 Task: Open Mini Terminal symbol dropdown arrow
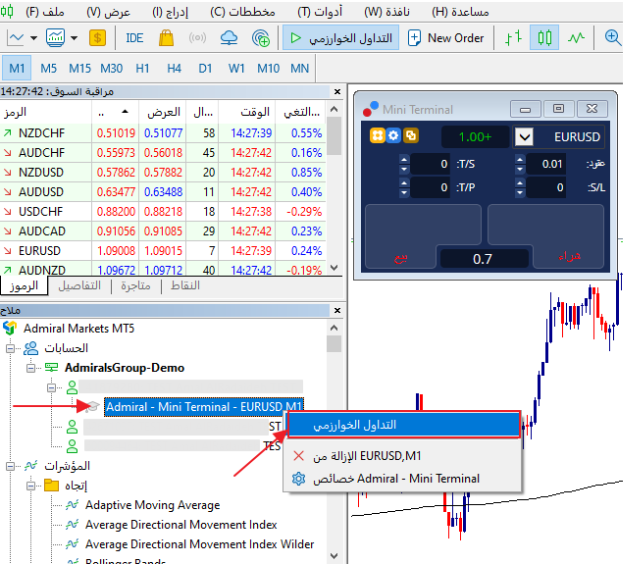[524, 137]
